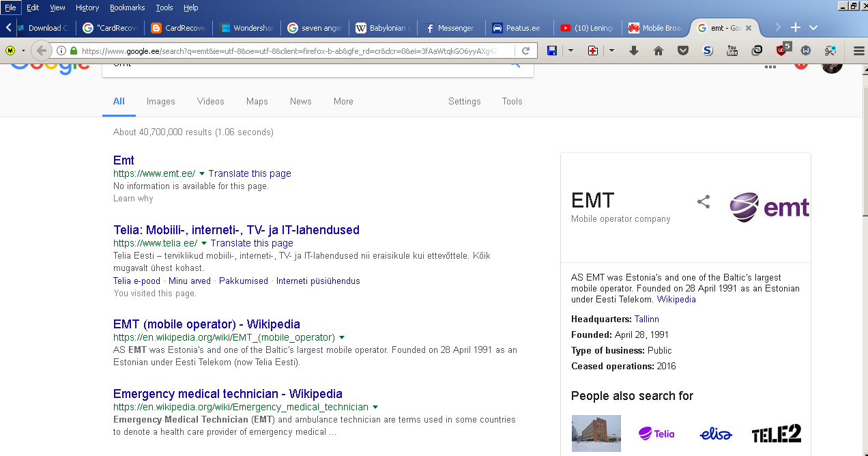Switch to the YouTube Leningrad tab
The width and height of the screenshot is (868, 456).
point(587,28)
